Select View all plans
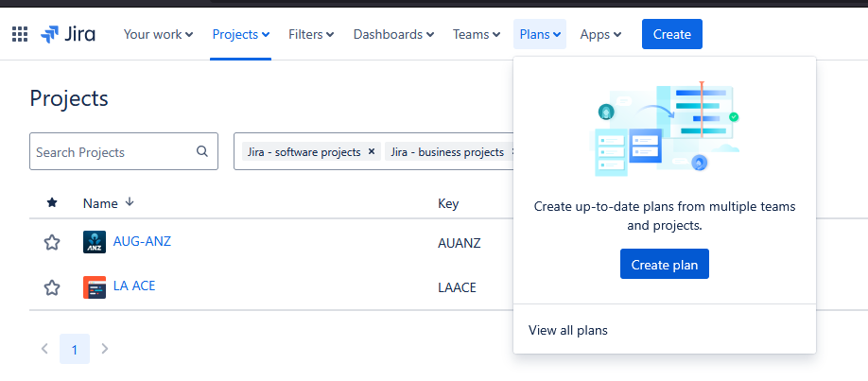Viewport: 868px width, 381px height. [568, 331]
